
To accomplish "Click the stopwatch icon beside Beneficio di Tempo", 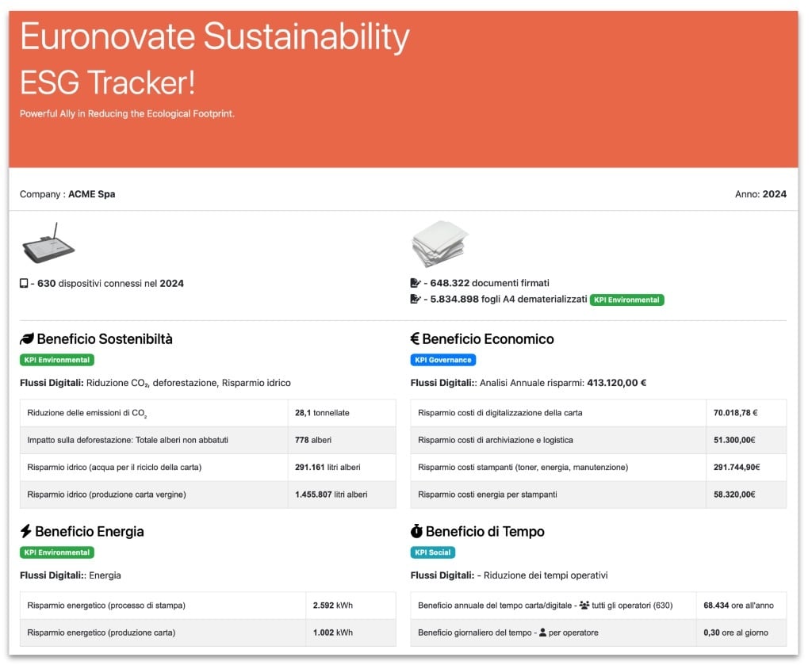I will tap(416, 531).
